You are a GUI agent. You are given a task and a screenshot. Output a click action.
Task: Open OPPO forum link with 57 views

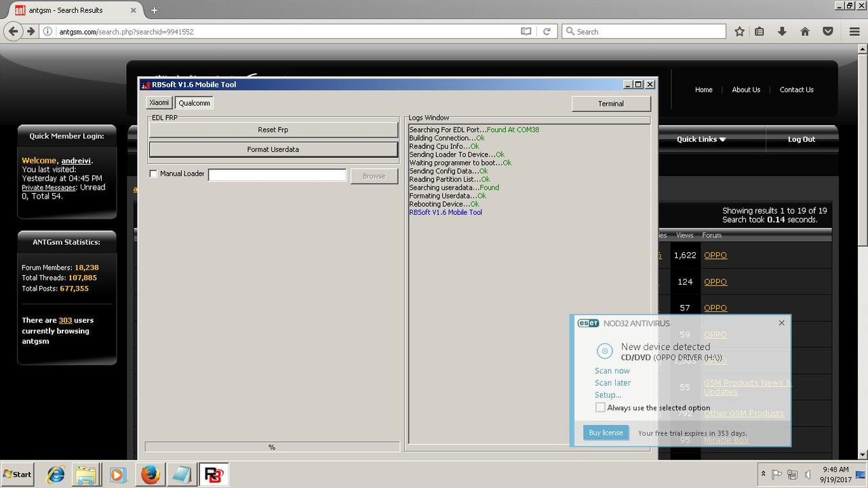tap(715, 308)
